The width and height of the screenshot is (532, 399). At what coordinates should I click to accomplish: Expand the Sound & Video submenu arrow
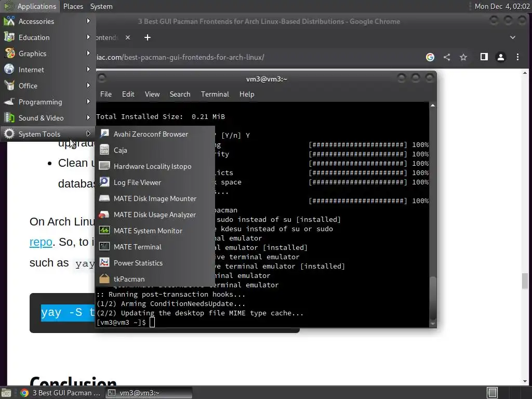tap(88, 118)
